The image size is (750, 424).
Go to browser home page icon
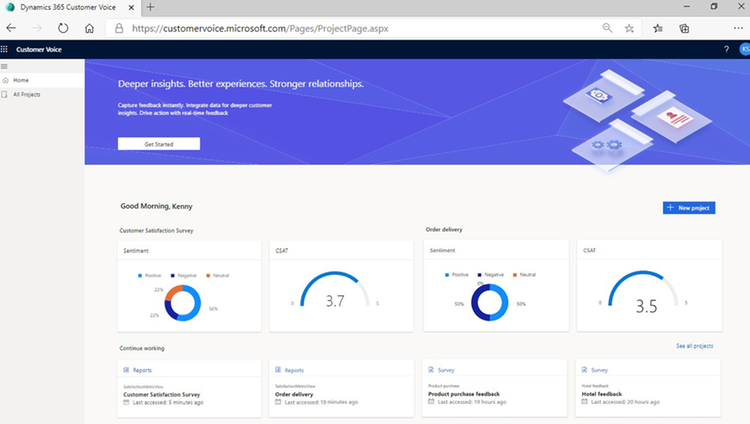(89, 28)
